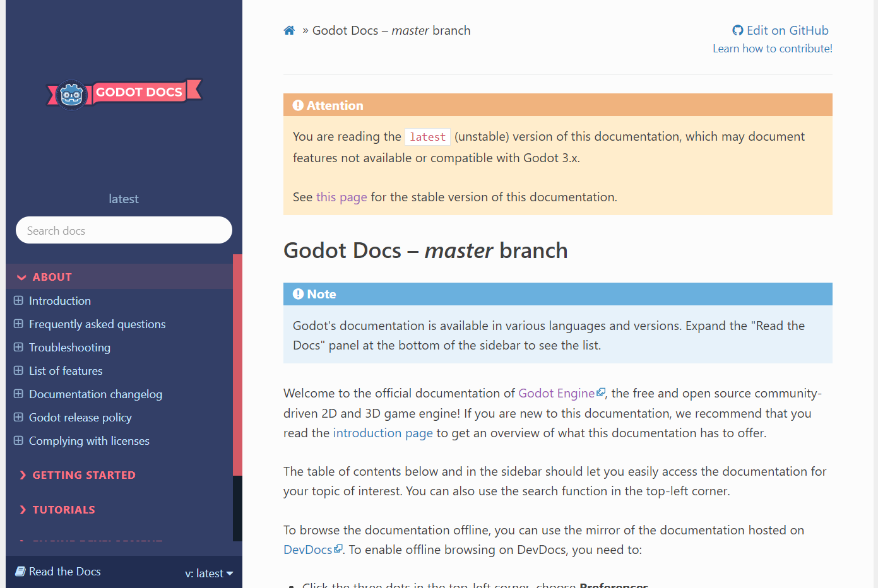Click the Introduction grid icon in the sidebar
This screenshot has height=588, width=878.
[18, 300]
